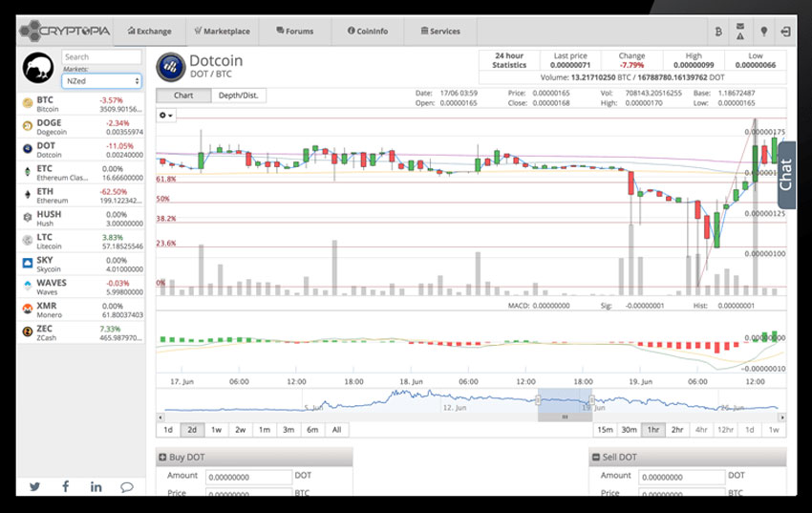Screen dimensions: 812x513
Task: Select the BTC Bitcoin market row
Action: (81, 104)
